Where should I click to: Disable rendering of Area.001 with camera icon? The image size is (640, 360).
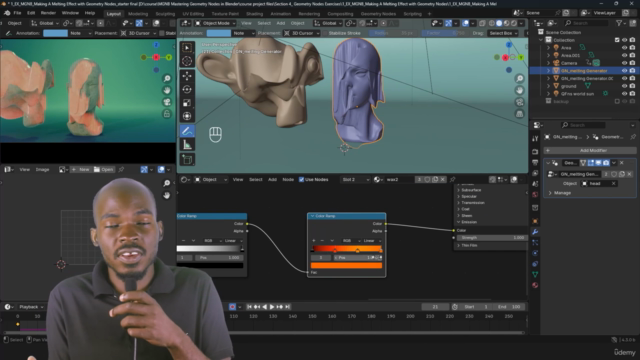(x=632, y=55)
